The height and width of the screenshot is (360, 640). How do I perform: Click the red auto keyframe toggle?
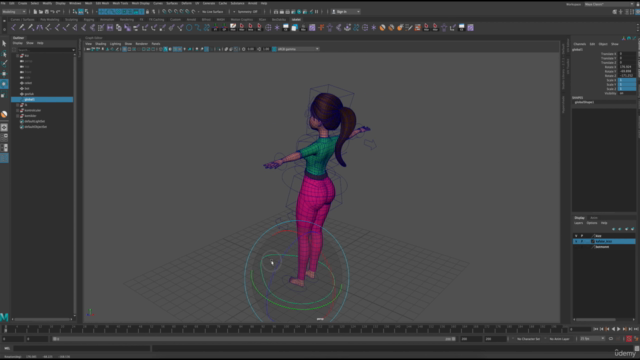pos(629,339)
